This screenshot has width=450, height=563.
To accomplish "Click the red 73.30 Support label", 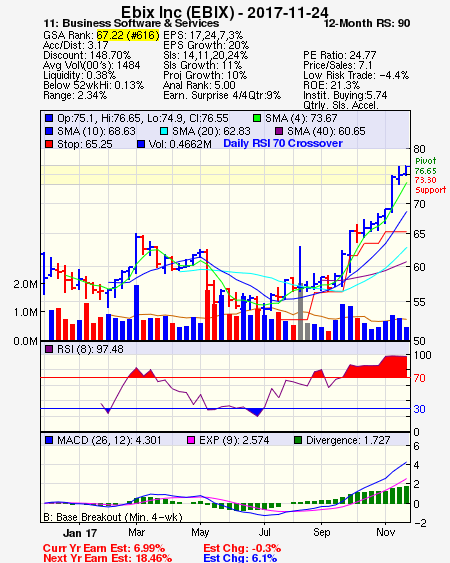I will (x=431, y=185).
